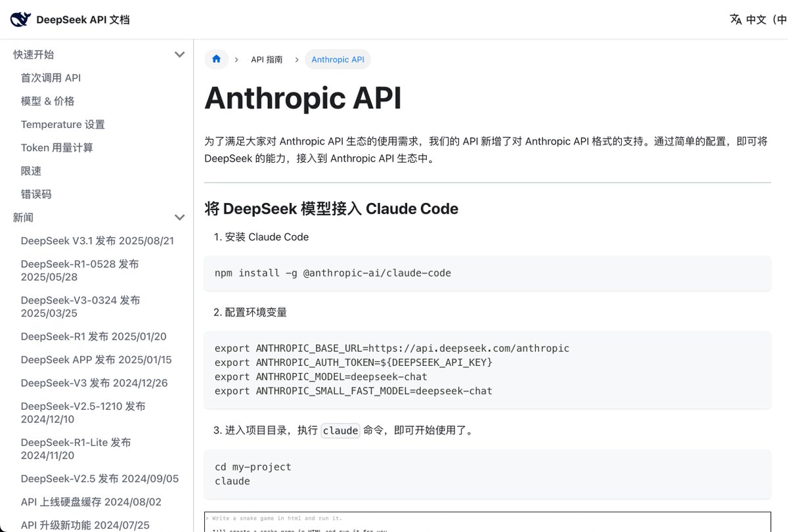Open DeepSeek-R1-Lite 发布 news item
Image resolution: width=788 pixels, height=532 pixels.
tap(76, 449)
